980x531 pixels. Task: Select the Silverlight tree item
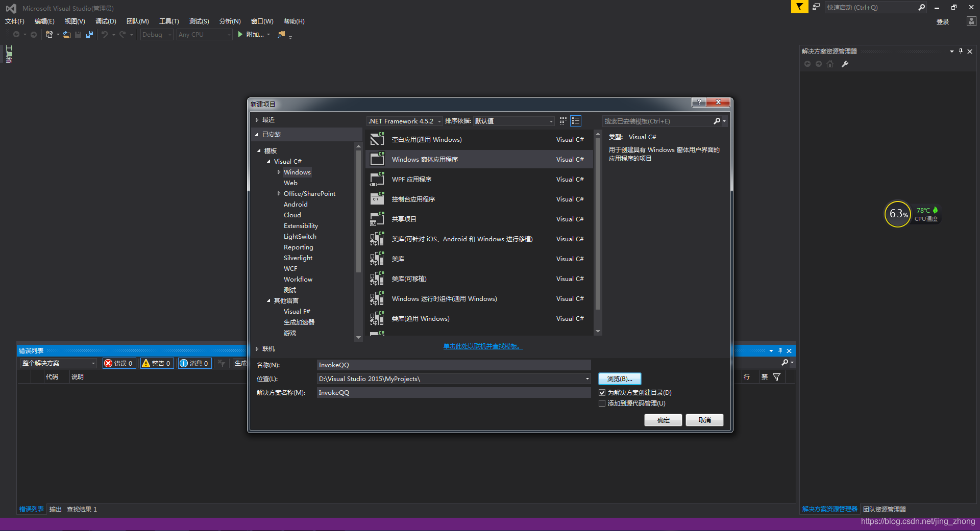298,258
